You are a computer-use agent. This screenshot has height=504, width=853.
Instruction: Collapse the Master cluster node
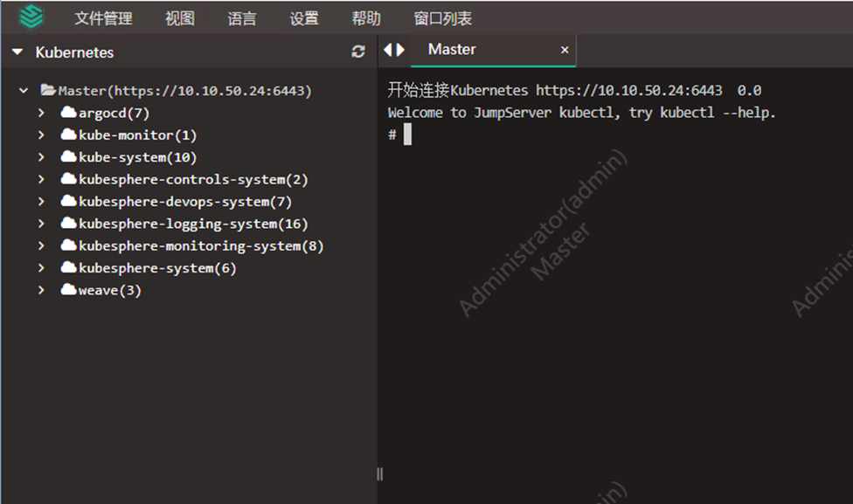click(x=24, y=90)
